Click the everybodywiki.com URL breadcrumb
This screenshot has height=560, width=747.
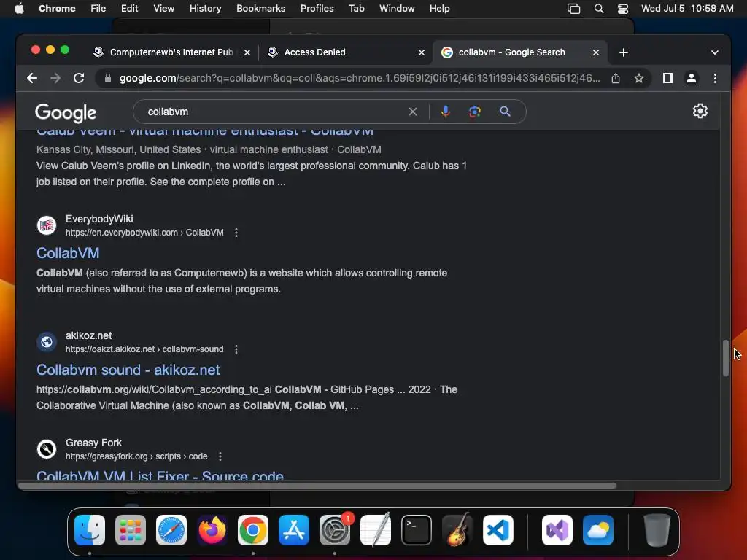(x=144, y=233)
